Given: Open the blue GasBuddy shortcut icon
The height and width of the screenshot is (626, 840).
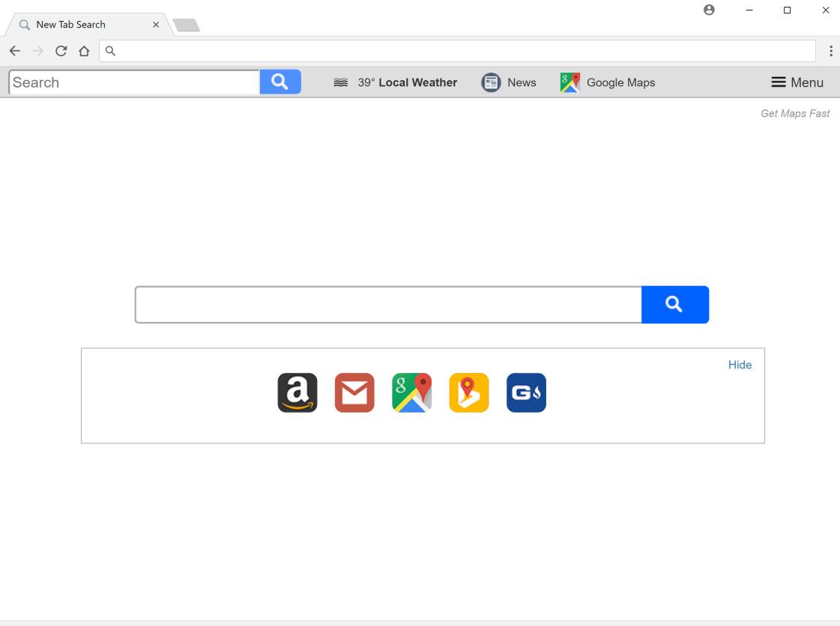Looking at the screenshot, I should [526, 392].
